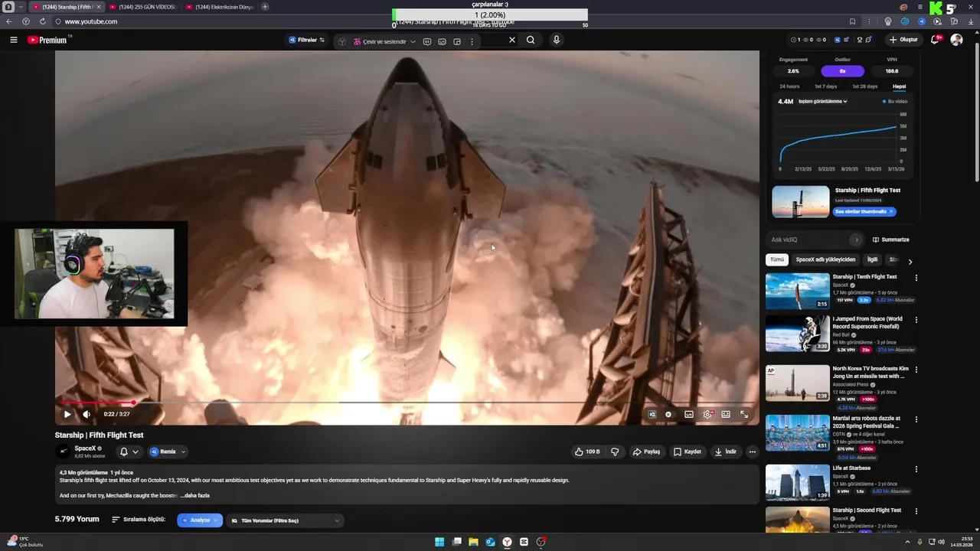Screen dimensions: 980x551
Task: Open the player settings gear
Action: pyautogui.click(x=707, y=414)
